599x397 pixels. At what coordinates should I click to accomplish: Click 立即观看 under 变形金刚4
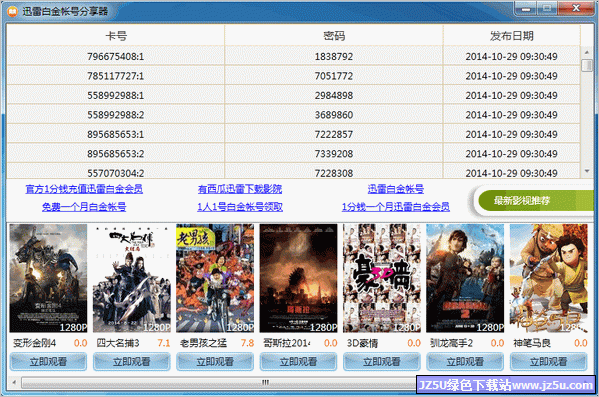48,361
